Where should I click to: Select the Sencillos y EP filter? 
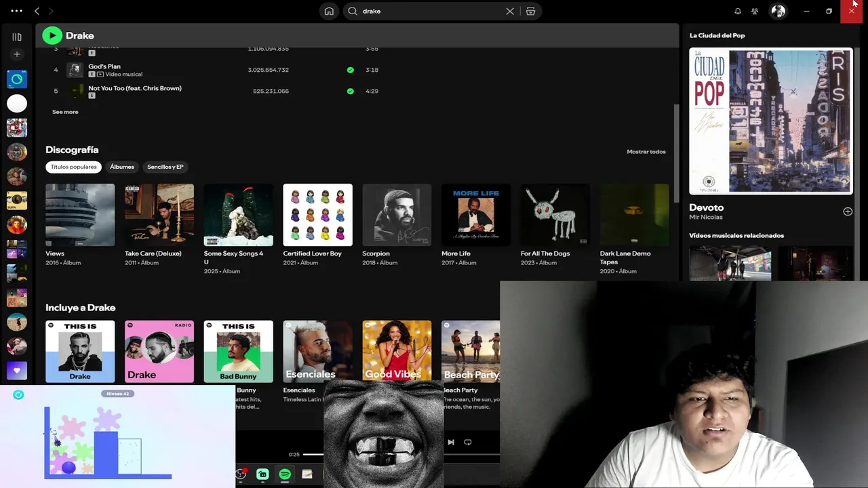[x=165, y=167]
